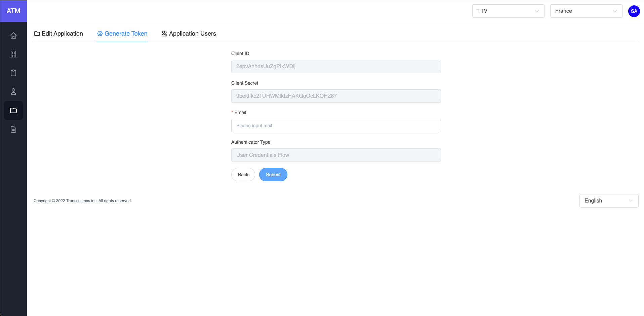Switch to the Edit Application tab

pos(58,34)
